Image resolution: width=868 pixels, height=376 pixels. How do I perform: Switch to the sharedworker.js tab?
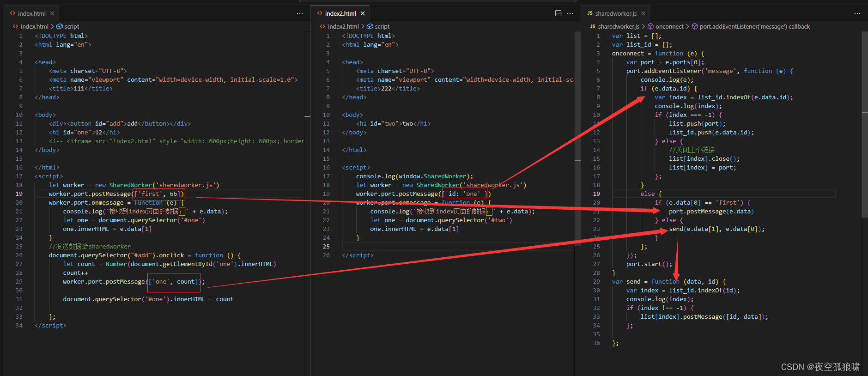(x=615, y=13)
